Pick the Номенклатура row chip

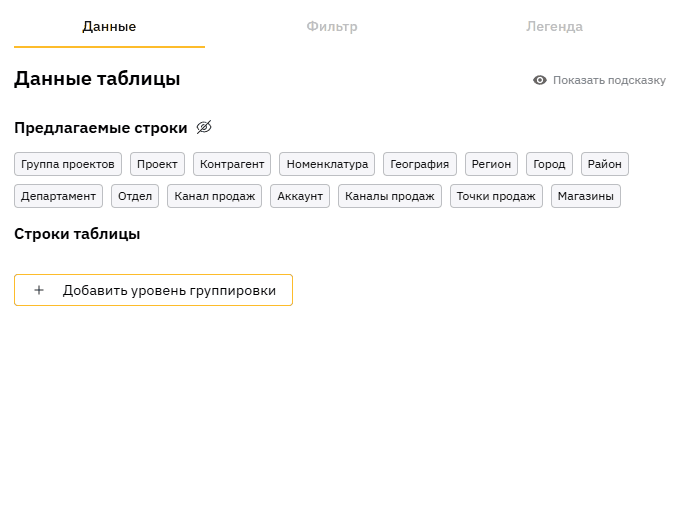(327, 164)
